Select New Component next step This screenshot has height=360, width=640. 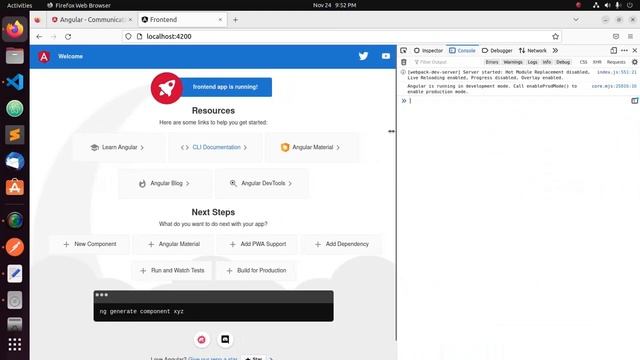tap(90, 244)
